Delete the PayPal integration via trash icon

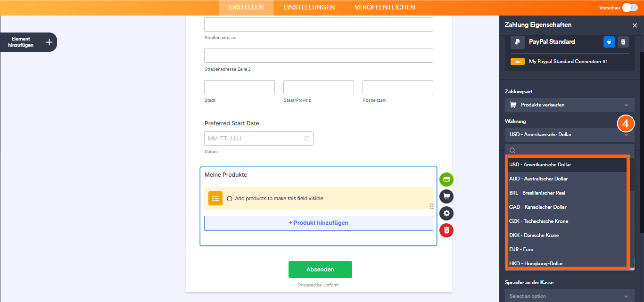pyautogui.click(x=623, y=42)
